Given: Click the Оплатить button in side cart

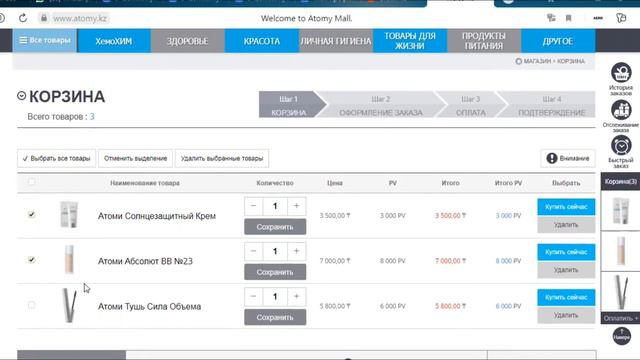Looking at the screenshot, I should point(620,318).
